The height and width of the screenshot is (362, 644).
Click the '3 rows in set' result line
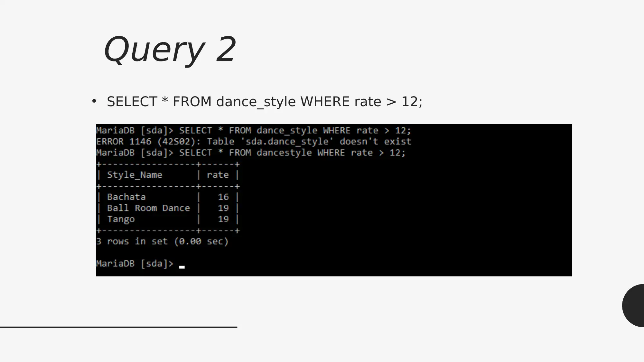[x=162, y=241]
